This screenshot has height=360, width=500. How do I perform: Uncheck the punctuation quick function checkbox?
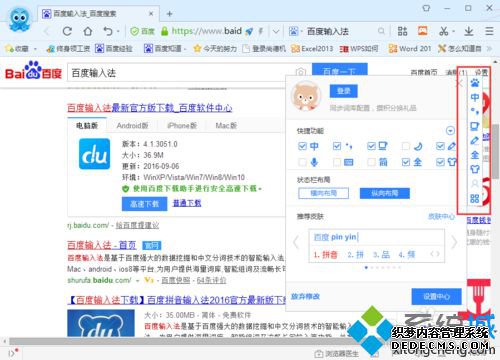coord(337,146)
